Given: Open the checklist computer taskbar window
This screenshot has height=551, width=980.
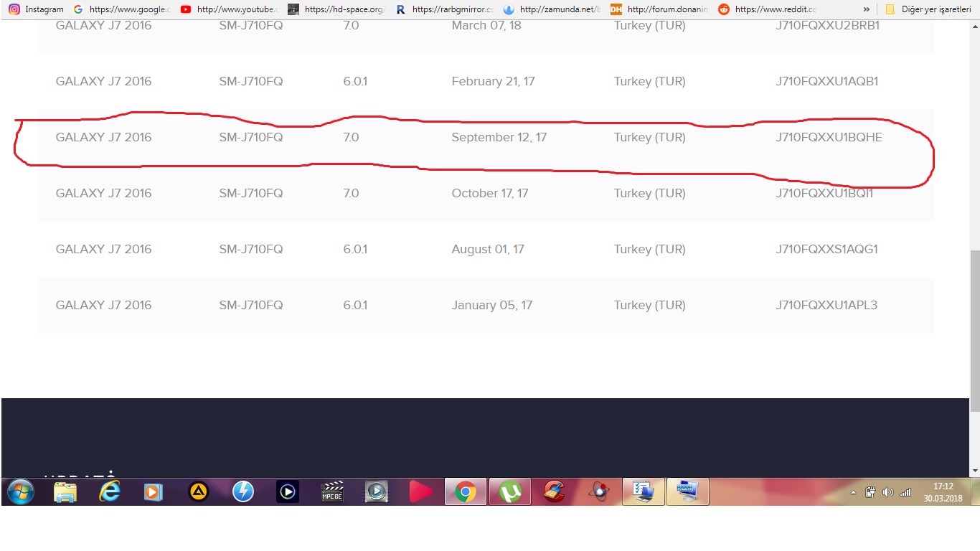Looking at the screenshot, I should pyautogui.click(x=644, y=492).
